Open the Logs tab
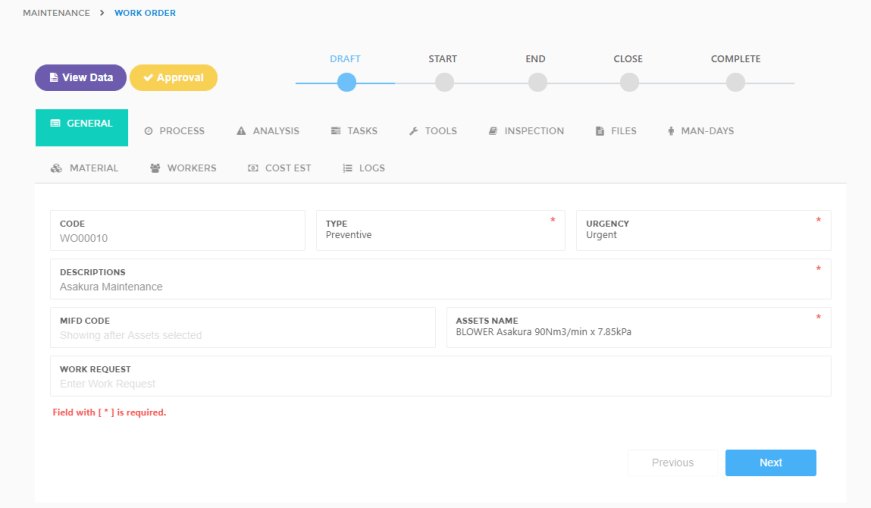The image size is (871, 508). (364, 168)
